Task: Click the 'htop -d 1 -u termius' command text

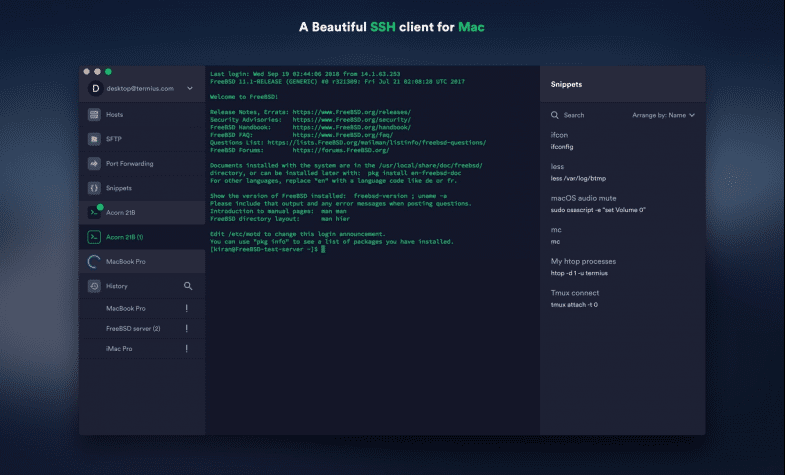Action: [579, 273]
